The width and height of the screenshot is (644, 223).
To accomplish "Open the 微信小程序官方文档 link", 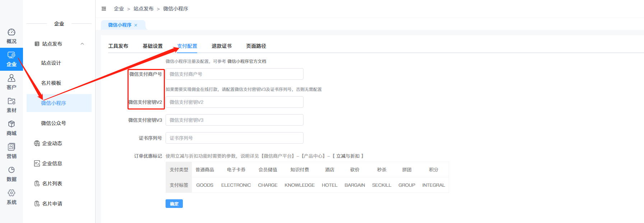I will [247, 61].
